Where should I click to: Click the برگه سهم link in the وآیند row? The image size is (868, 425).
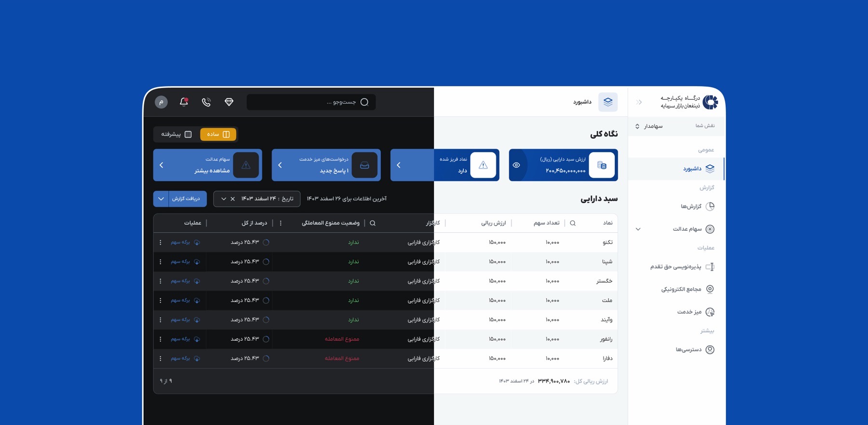coord(185,319)
